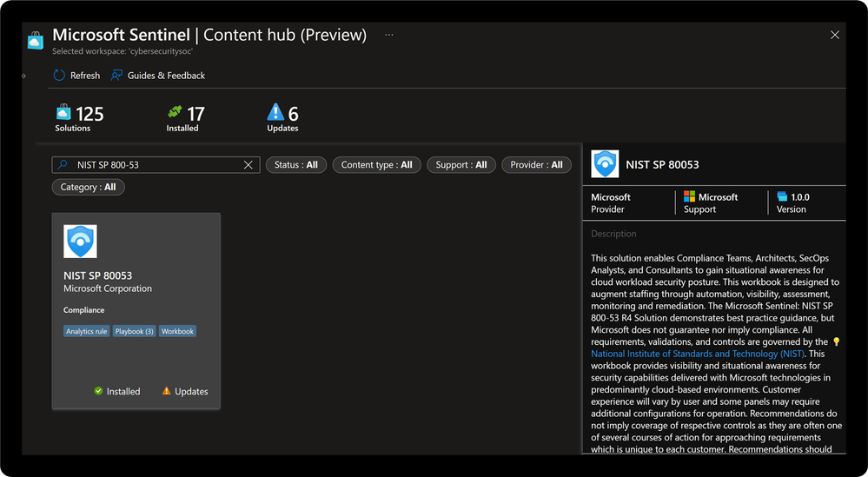868x477 pixels.
Task: Open Guides & Feedback
Action: pos(158,76)
